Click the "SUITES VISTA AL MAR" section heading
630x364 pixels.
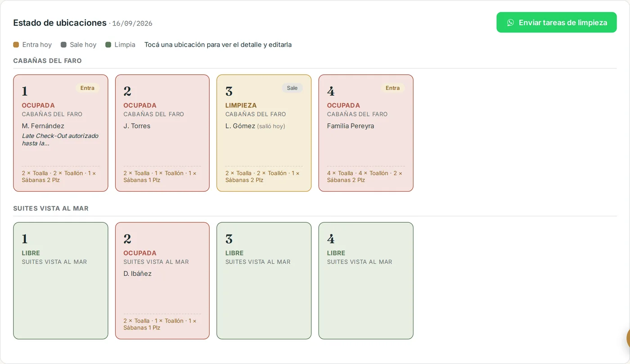coord(51,208)
